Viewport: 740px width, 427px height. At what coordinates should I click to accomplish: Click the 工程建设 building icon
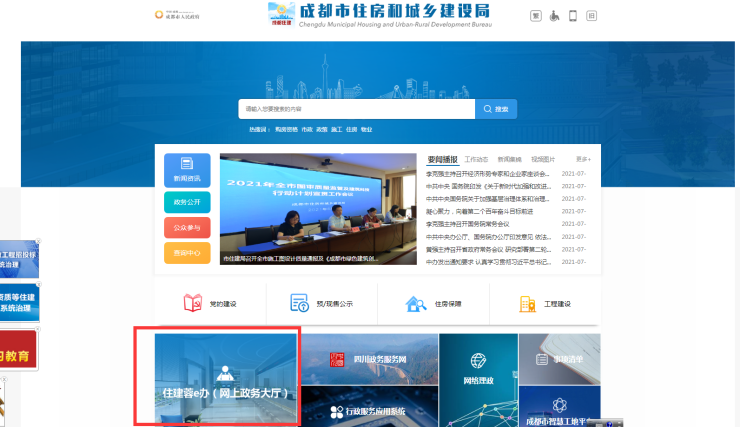tap(527, 304)
